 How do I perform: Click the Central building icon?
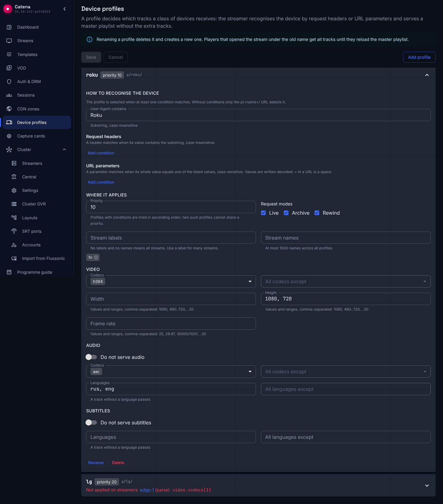click(14, 177)
